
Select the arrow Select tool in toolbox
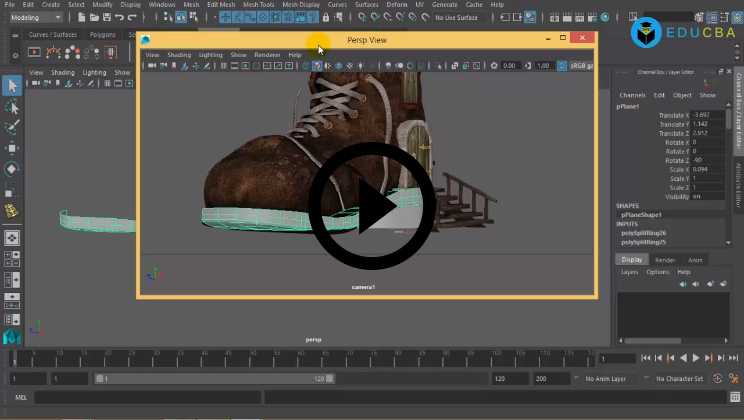tap(12, 85)
